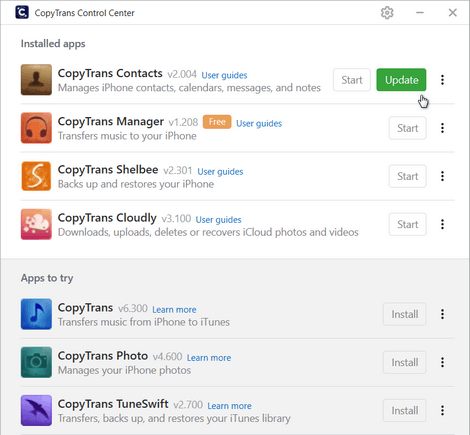Image resolution: width=470 pixels, height=435 pixels.
Task: Click Learn more for CopyTrans Photo
Action: [x=209, y=358]
